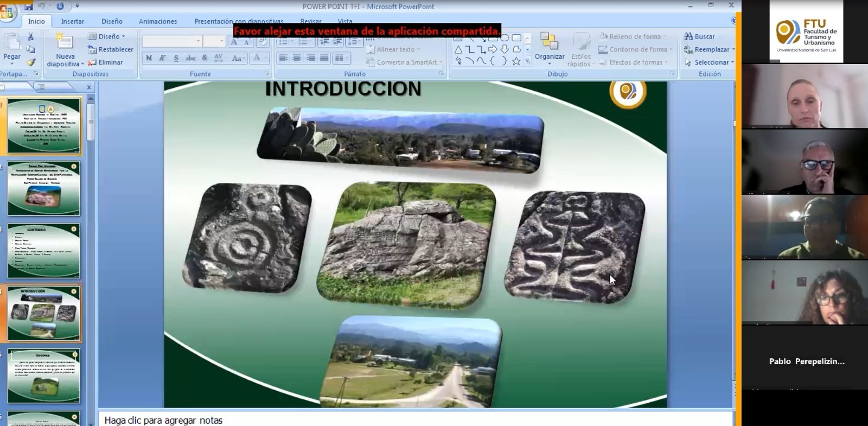This screenshot has height=426, width=868.
Task: Expand the Seleccionar dropdown
Action: pos(710,62)
